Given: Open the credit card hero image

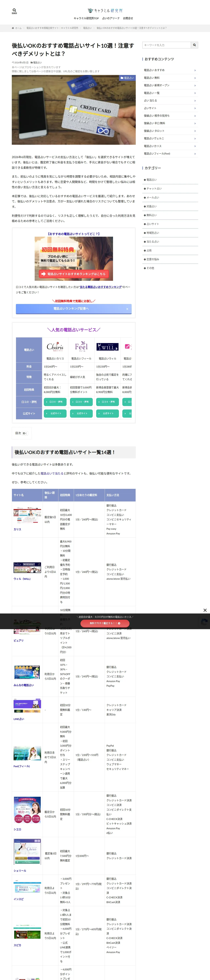Looking at the screenshot, I should [x=74, y=110].
